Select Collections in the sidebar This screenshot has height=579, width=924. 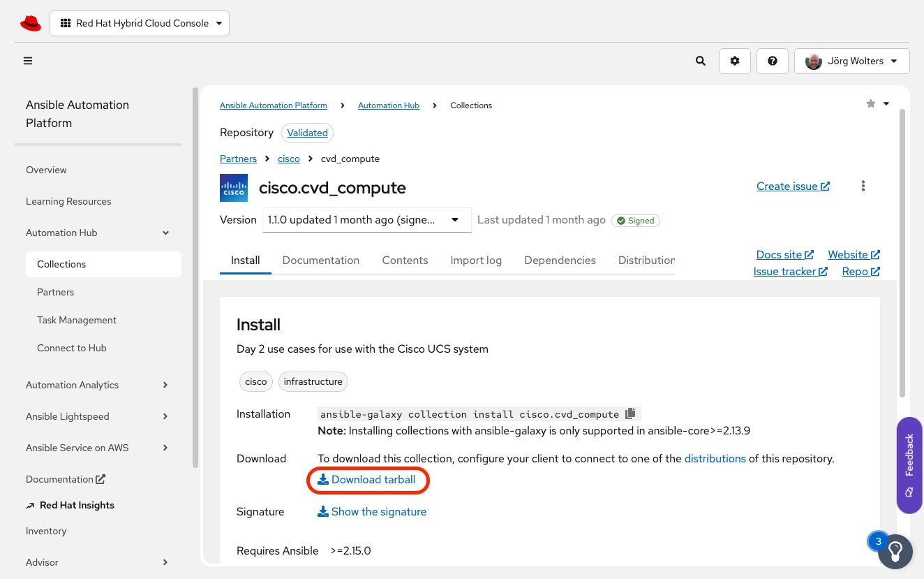[103, 264]
